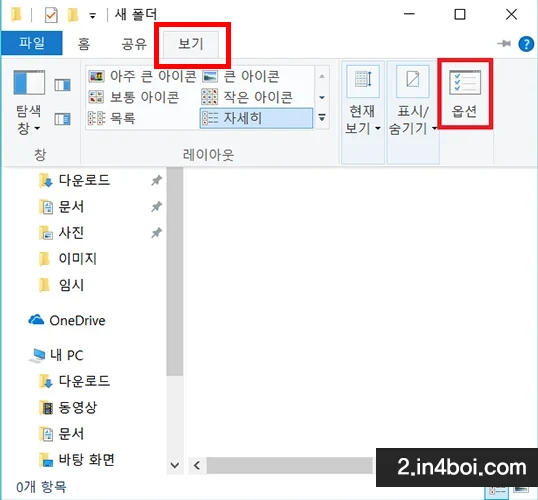Click the help question mark icon
Image resolution: width=538 pixels, height=500 pixels.
(526, 44)
